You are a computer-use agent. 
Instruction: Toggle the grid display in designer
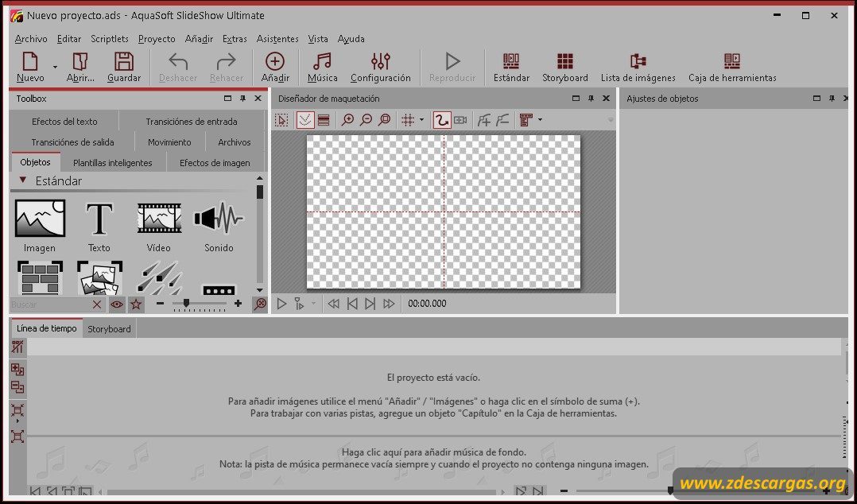pos(408,120)
